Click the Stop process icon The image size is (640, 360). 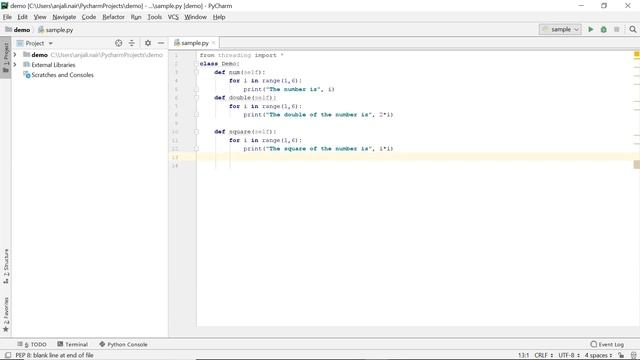click(x=616, y=29)
